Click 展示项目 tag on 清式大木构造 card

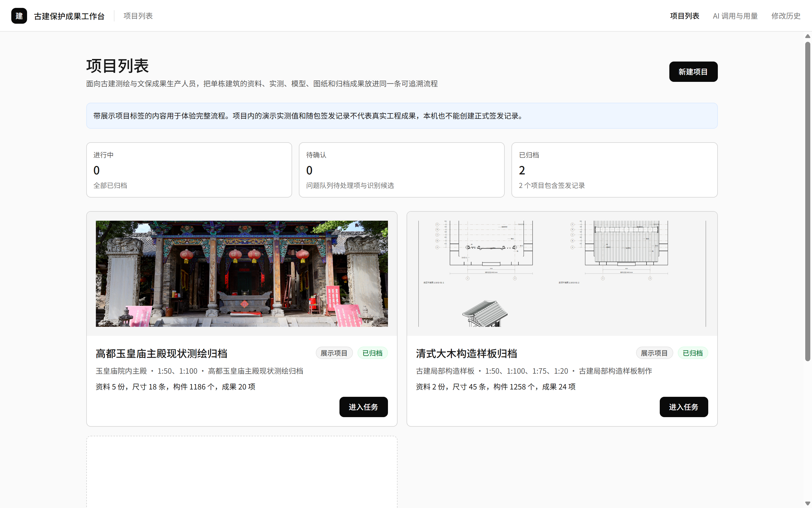point(654,353)
